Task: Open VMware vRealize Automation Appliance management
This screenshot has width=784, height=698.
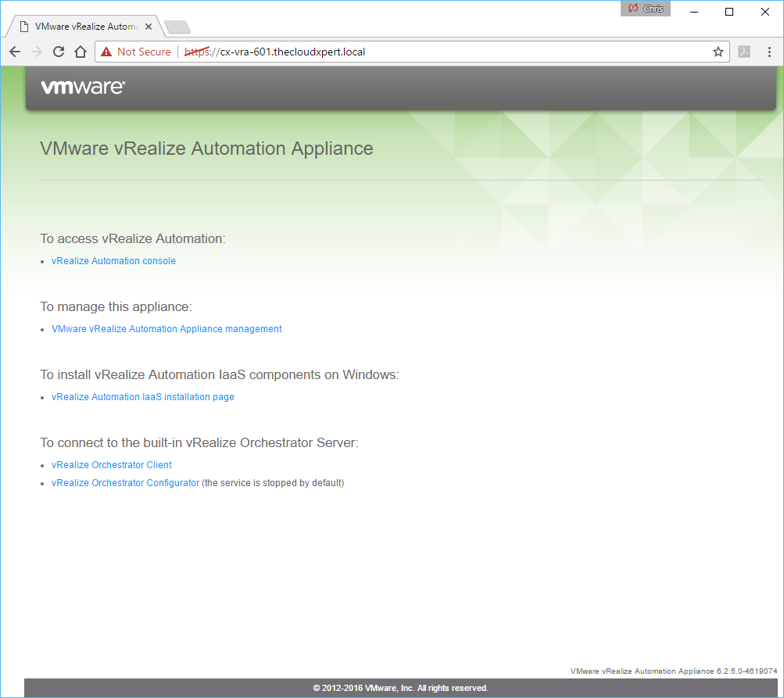Action: tap(166, 329)
